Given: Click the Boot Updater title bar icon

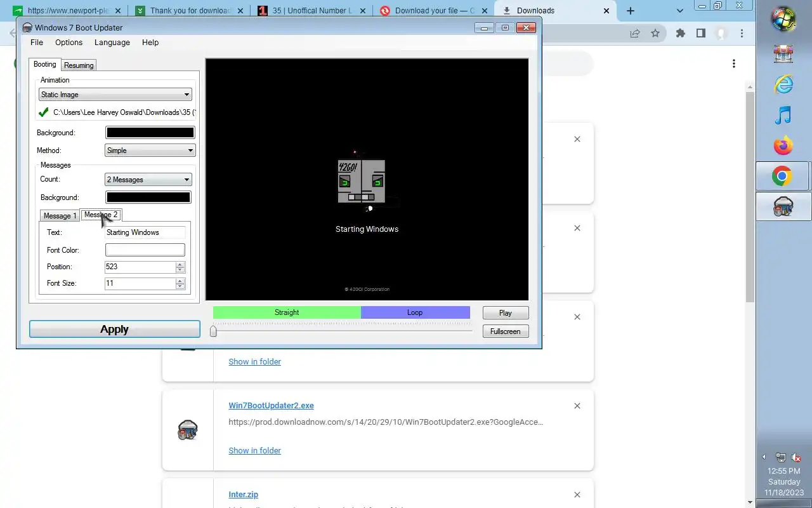Looking at the screenshot, I should 27,27.
